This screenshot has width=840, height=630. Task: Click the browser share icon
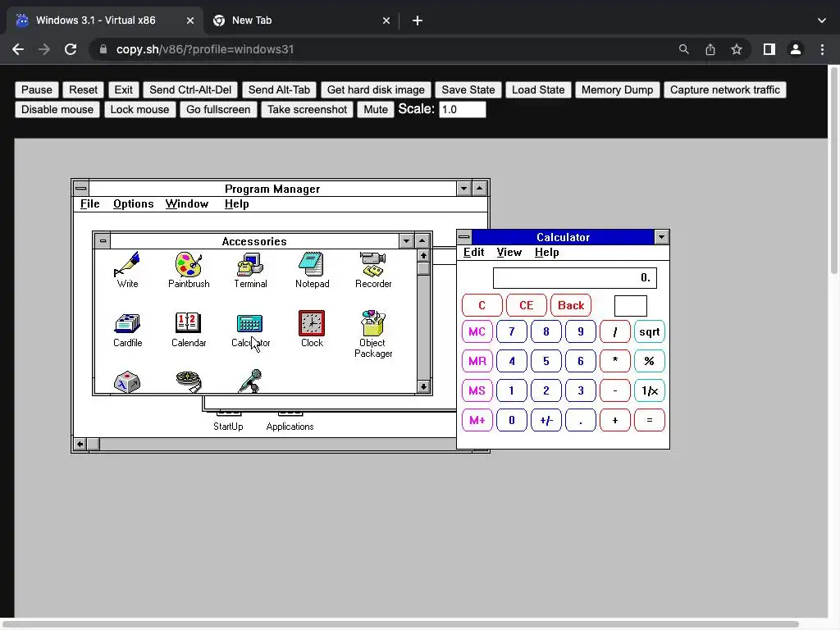pyautogui.click(x=710, y=49)
